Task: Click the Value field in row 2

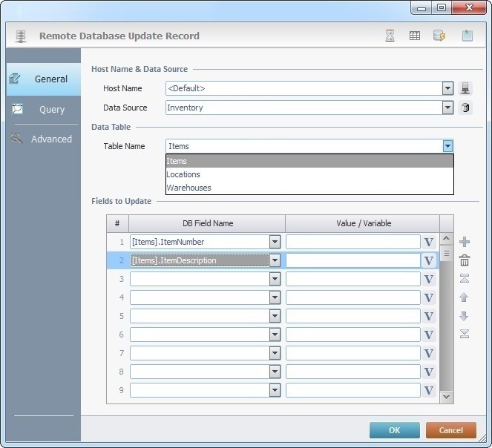Action: [352, 260]
